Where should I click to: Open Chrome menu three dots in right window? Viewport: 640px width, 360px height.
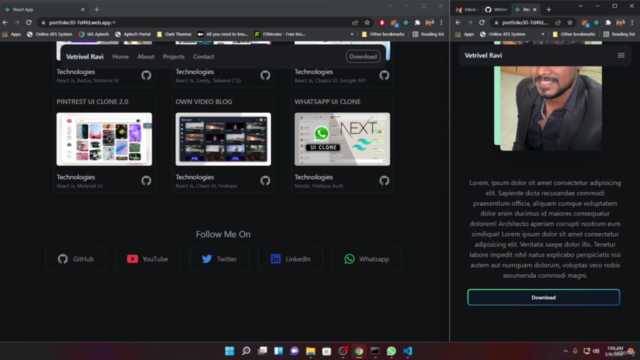(632, 22)
